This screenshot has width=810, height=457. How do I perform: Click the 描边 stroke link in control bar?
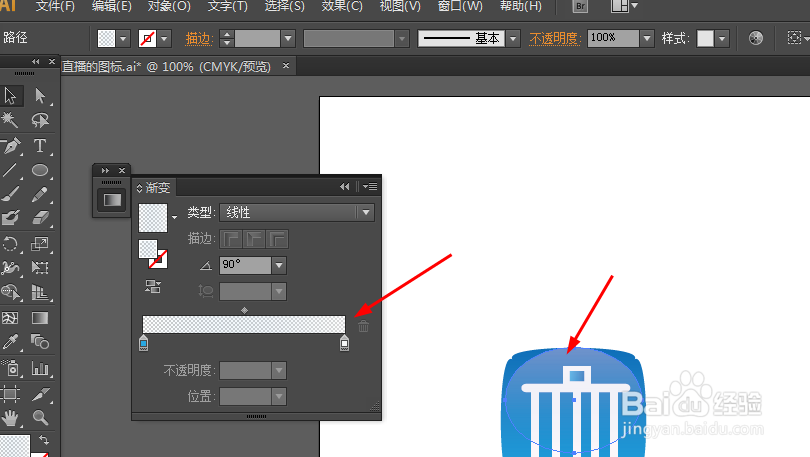(x=198, y=38)
